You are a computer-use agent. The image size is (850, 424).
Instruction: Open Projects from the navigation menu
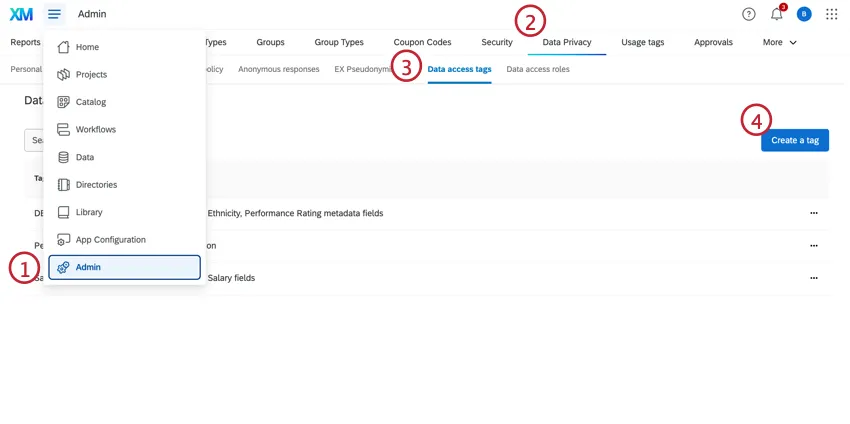click(x=91, y=75)
